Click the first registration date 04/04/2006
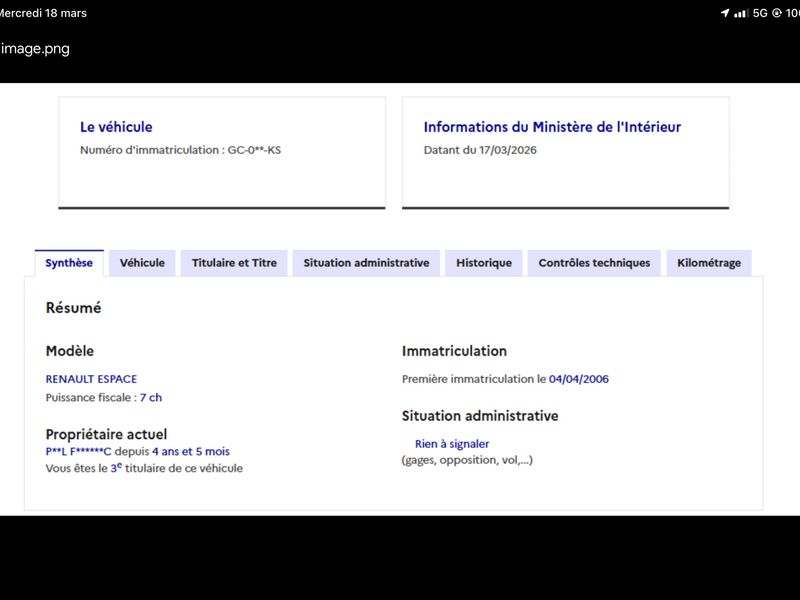 coord(579,379)
